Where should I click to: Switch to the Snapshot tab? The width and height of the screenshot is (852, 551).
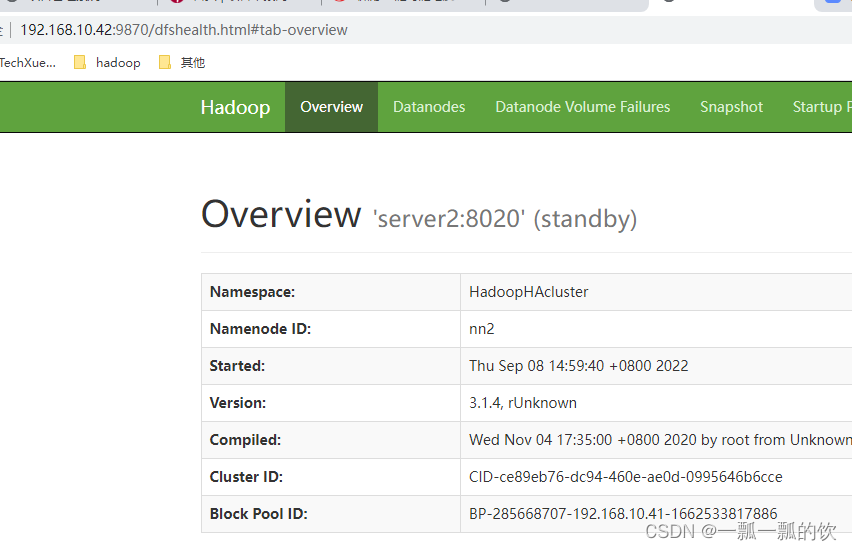tap(731, 107)
